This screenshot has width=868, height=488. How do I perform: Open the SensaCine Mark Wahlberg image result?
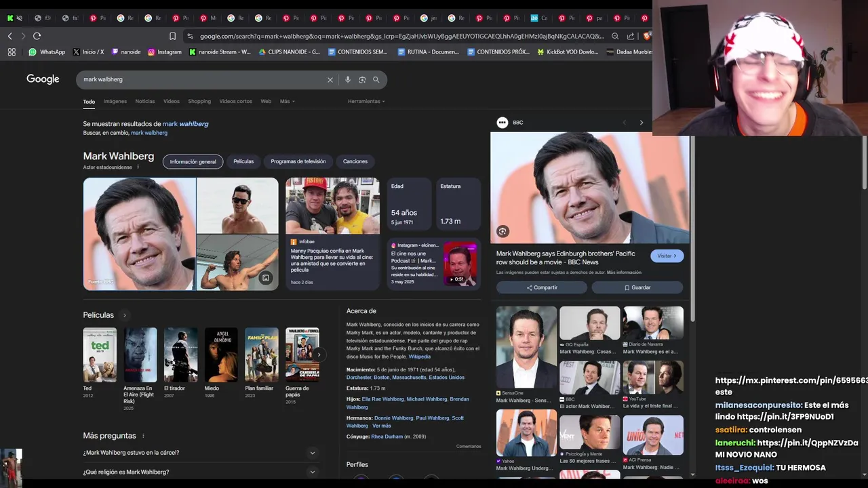click(x=526, y=354)
